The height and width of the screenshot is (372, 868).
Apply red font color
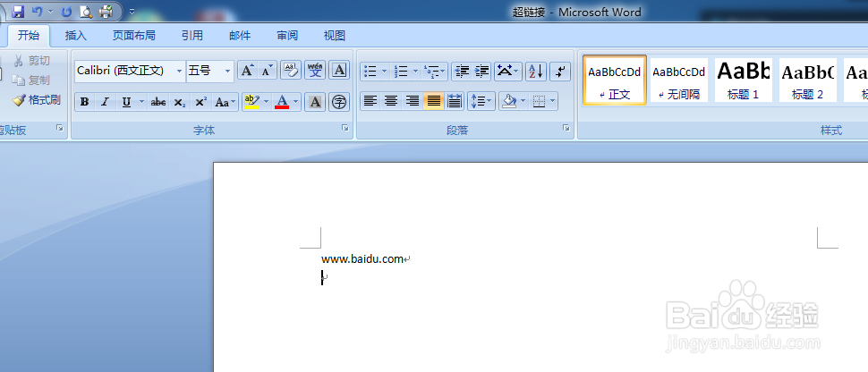click(x=282, y=102)
